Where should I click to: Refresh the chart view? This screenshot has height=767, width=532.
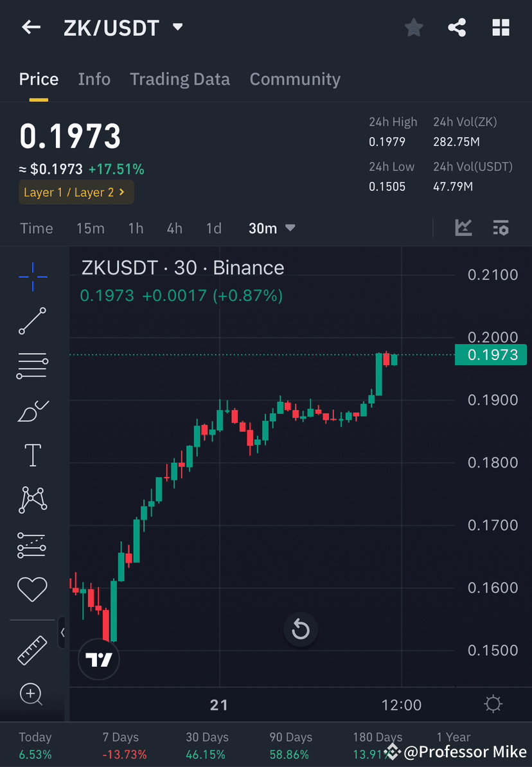[300, 630]
